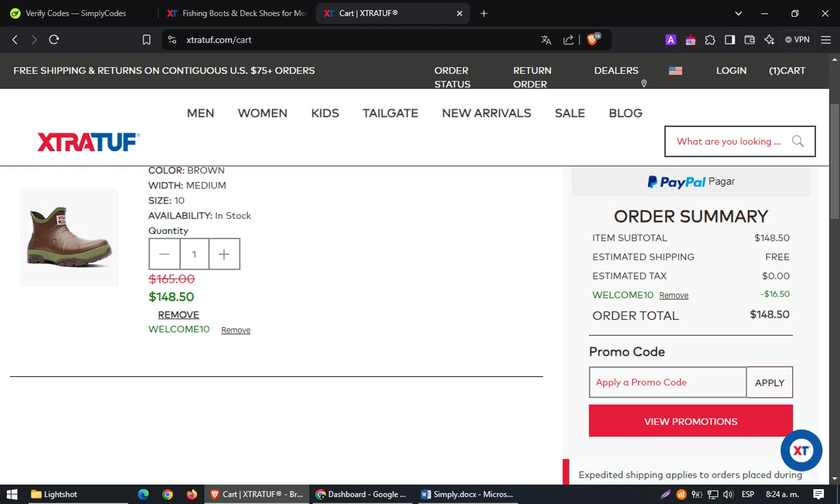
Task: Open the Windows notification center icon
Action: pos(819,494)
